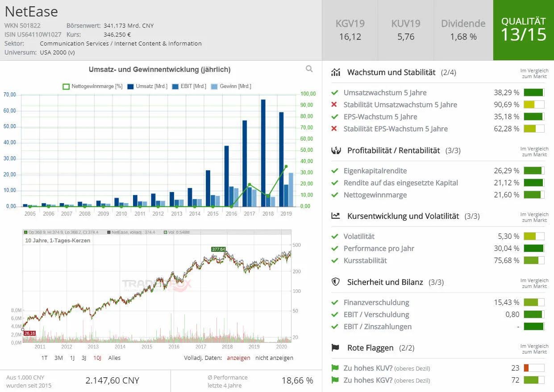
Task: Select 'nicht anzeigen' for Volladj. Daten
Action: (274, 358)
